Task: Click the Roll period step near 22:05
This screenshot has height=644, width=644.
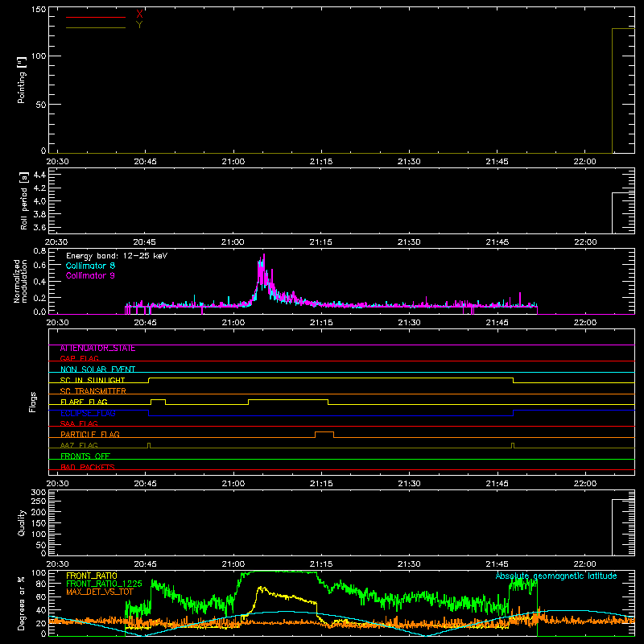Action: (x=622, y=213)
